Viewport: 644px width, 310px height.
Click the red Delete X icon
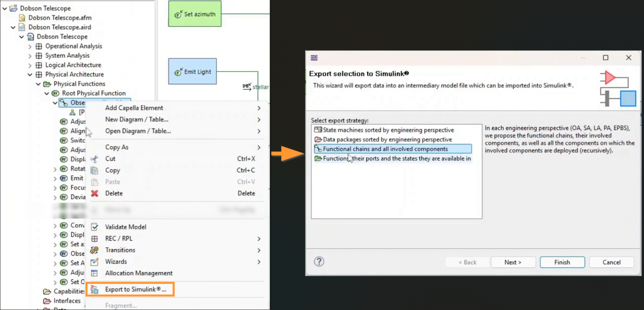coord(95,193)
